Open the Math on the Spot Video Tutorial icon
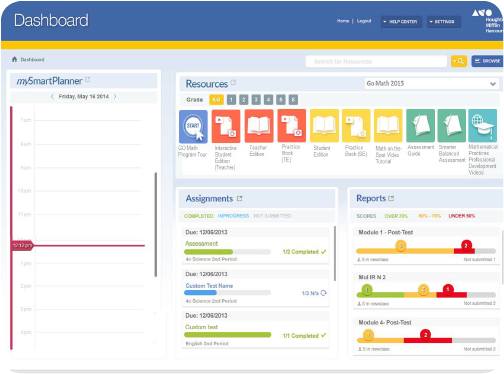The image size is (504, 374). coord(388,126)
